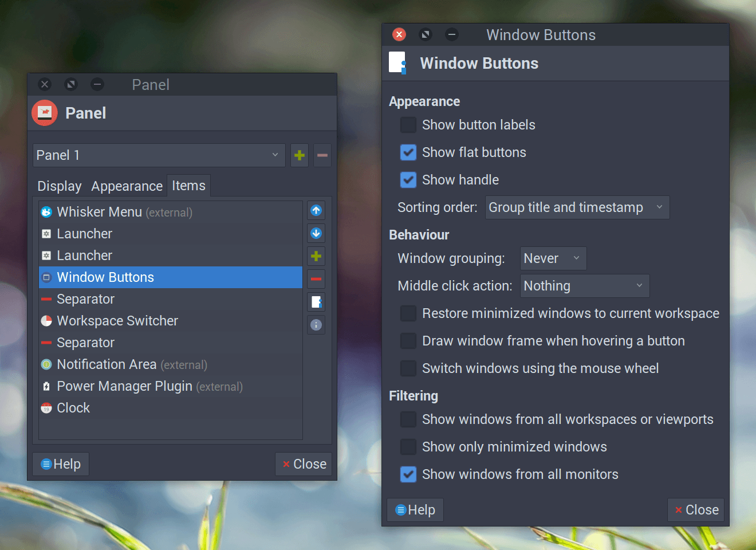Click the red Panel header icon
756x550 pixels.
pos(45,113)
